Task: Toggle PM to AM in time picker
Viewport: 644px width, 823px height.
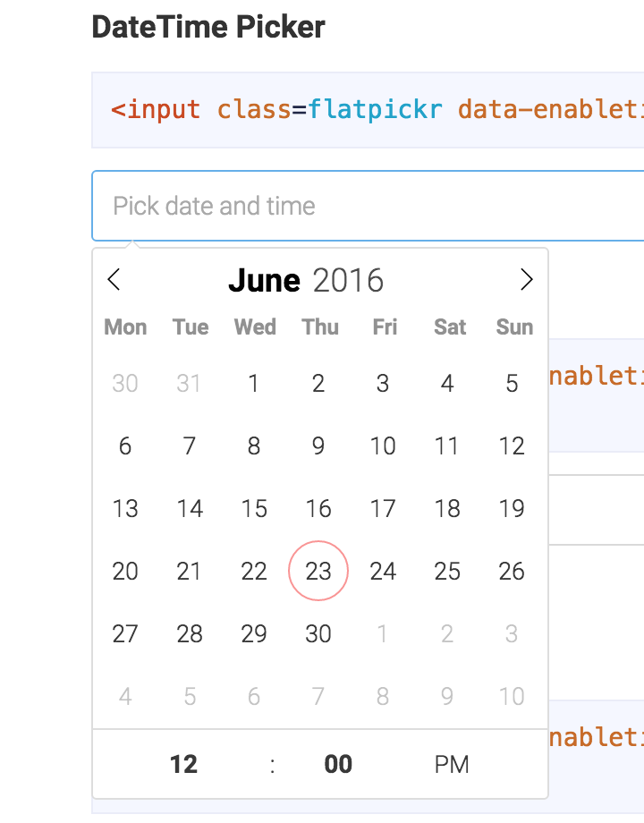Action: tap(452, 764)
